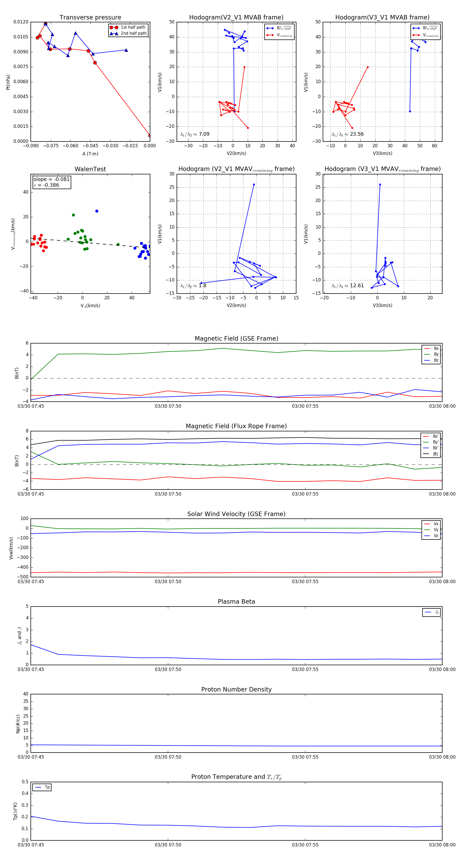This screenshot has width=473, height=868.
Task: Click the λ1/λ3 ≈ 12.61 label
Action: click(347, 286)
